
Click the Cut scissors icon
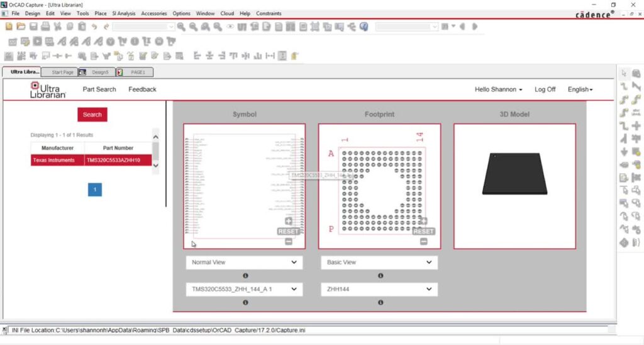coord(57,26)
